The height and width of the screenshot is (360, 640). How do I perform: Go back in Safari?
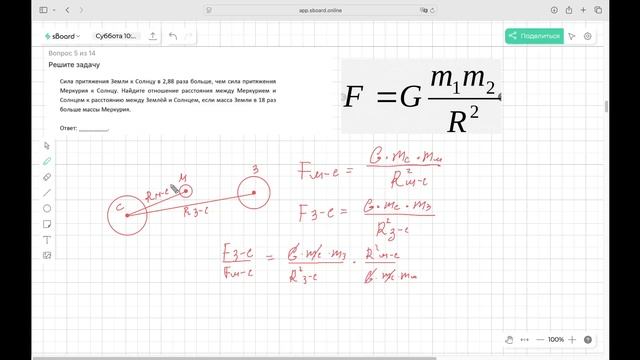point(68,10)
